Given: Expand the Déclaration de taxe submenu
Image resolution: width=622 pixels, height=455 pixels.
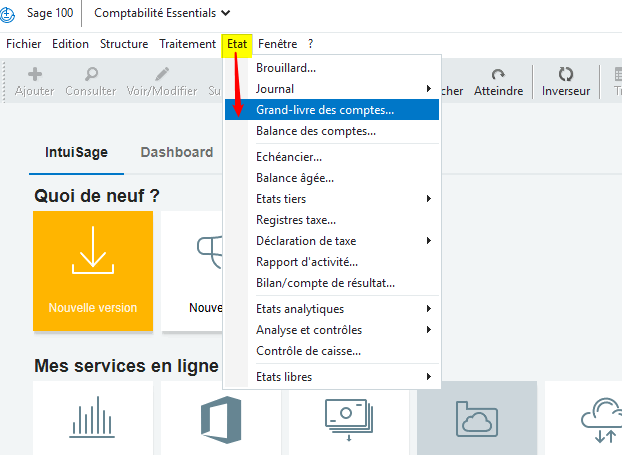Looking at the screenshot, I should click(340, 241).
